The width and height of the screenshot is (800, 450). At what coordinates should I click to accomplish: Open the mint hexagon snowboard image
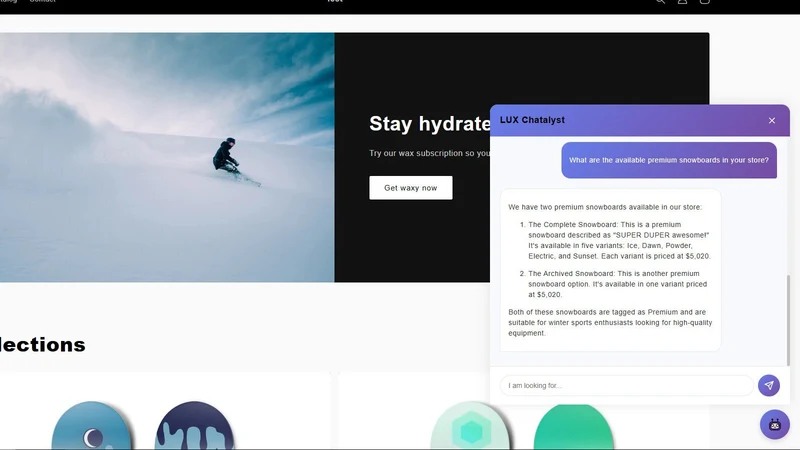coord(470,426)
